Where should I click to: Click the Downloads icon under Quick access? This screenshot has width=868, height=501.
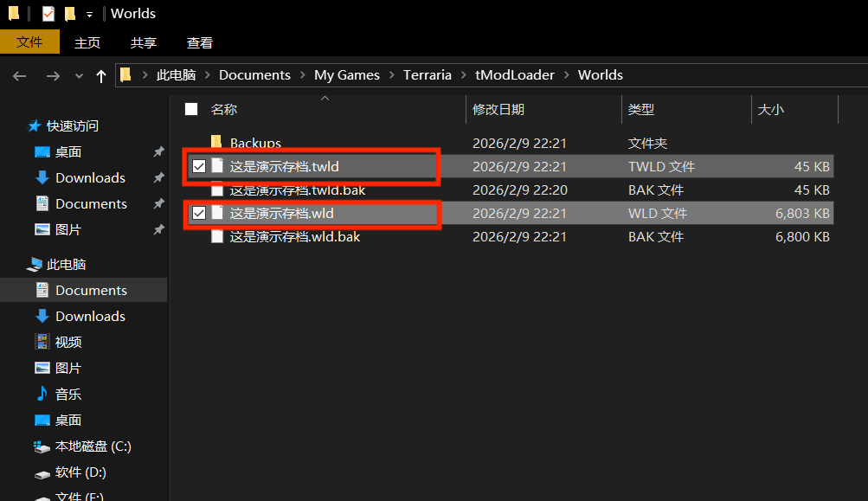click(42, 178)
